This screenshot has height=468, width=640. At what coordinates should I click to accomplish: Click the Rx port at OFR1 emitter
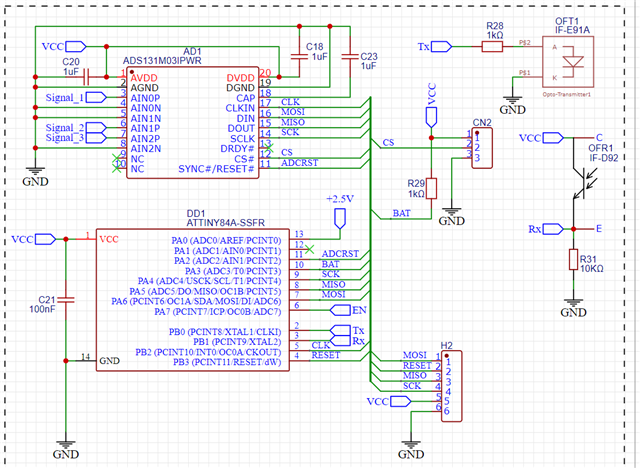click(553, 229)
